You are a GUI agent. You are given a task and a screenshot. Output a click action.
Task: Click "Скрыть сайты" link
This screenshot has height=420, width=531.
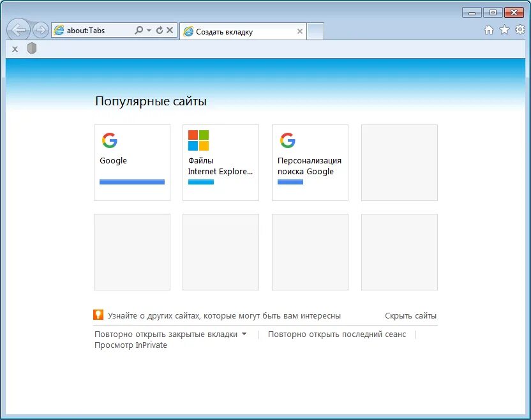coord(410,316)
